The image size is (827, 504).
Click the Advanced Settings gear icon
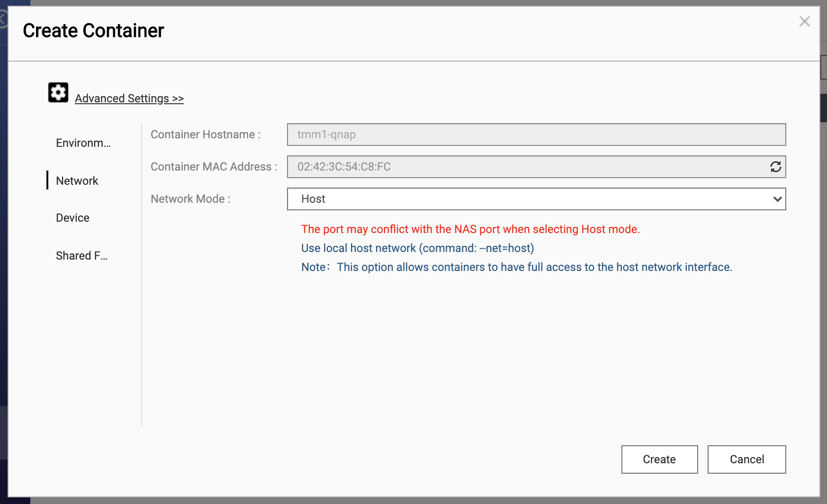(x=58, y=92)
